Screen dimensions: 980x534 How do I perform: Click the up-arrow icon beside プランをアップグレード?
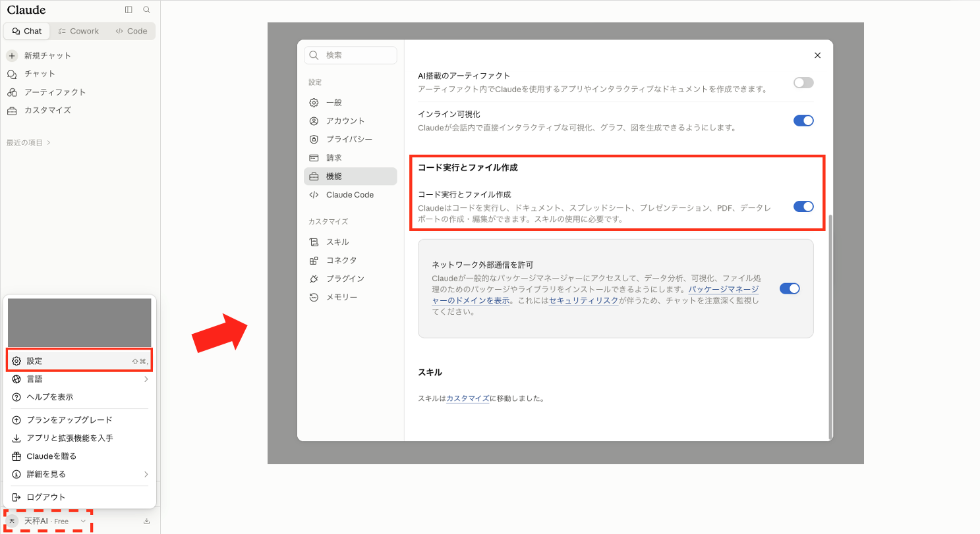pos(17,420)
